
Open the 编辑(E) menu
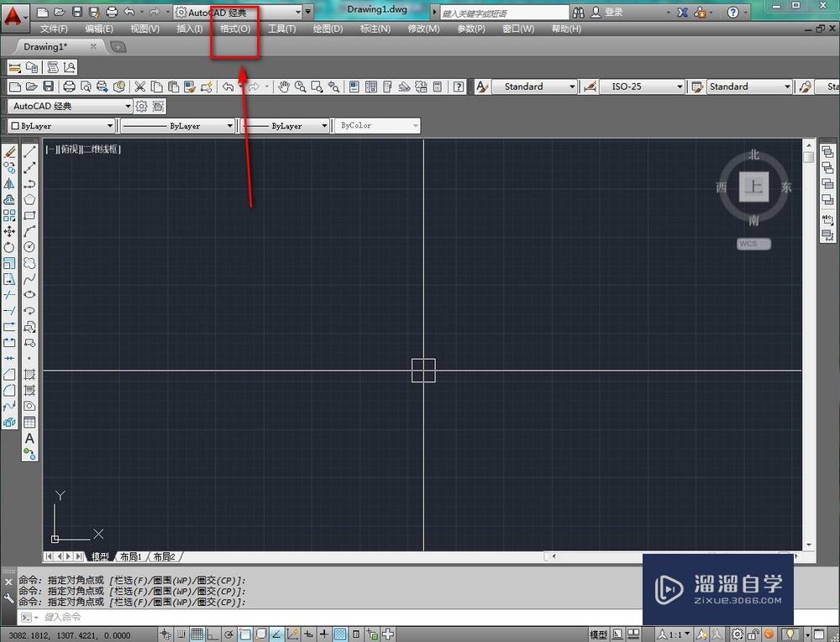pyautogui.click(x=99, y=29)
